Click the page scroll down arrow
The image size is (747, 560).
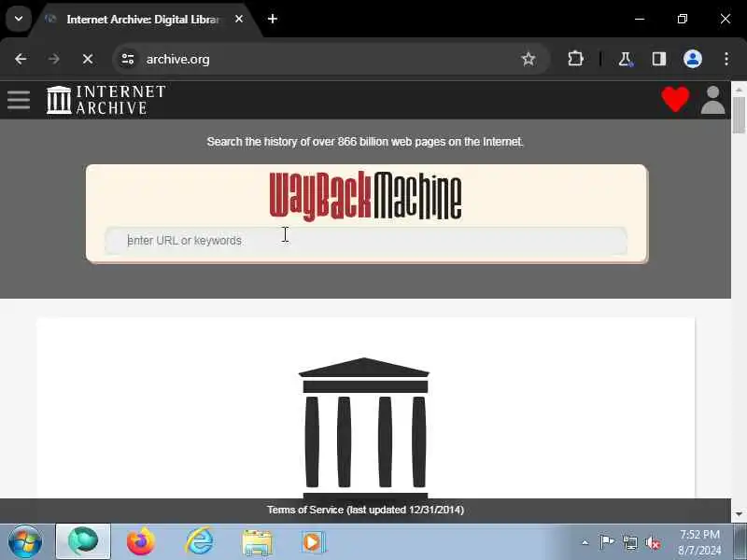click(x=739, y=514)
